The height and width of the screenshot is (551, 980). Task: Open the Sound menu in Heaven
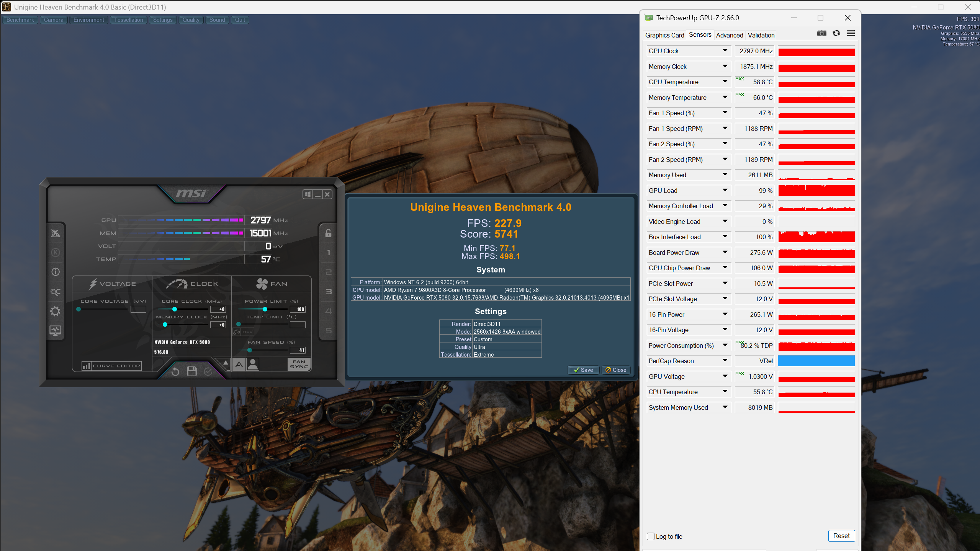(x=217, y=20)
